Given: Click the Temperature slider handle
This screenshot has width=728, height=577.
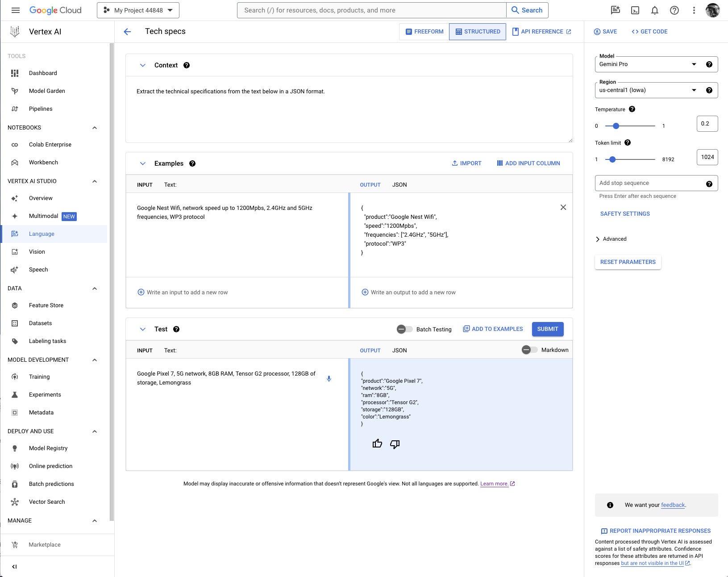Looking at the screenshot, I should [x=616, y=126].
